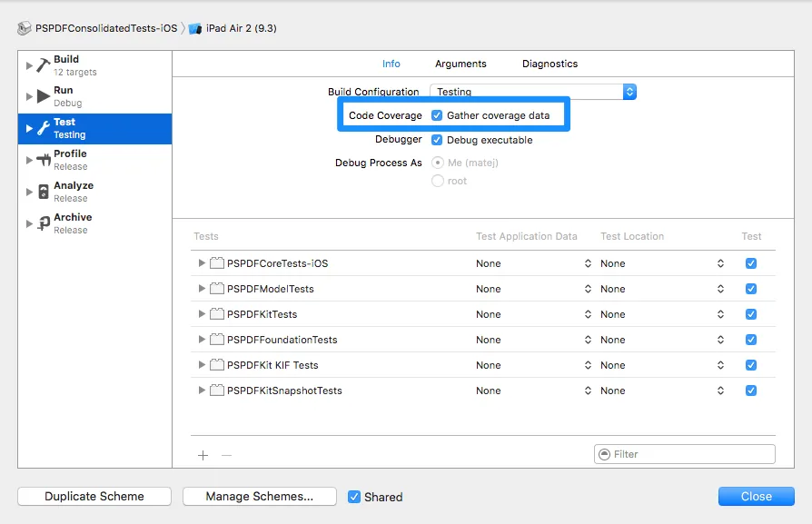
Task: Switch to the Diagnostics tab
Action: (x=550, y=64)
